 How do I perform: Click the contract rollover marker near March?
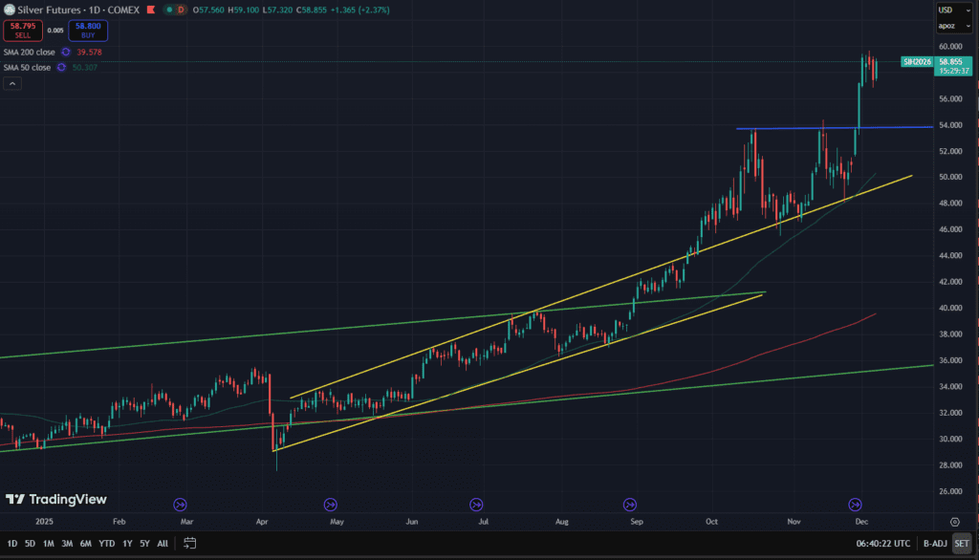[180, 505]
